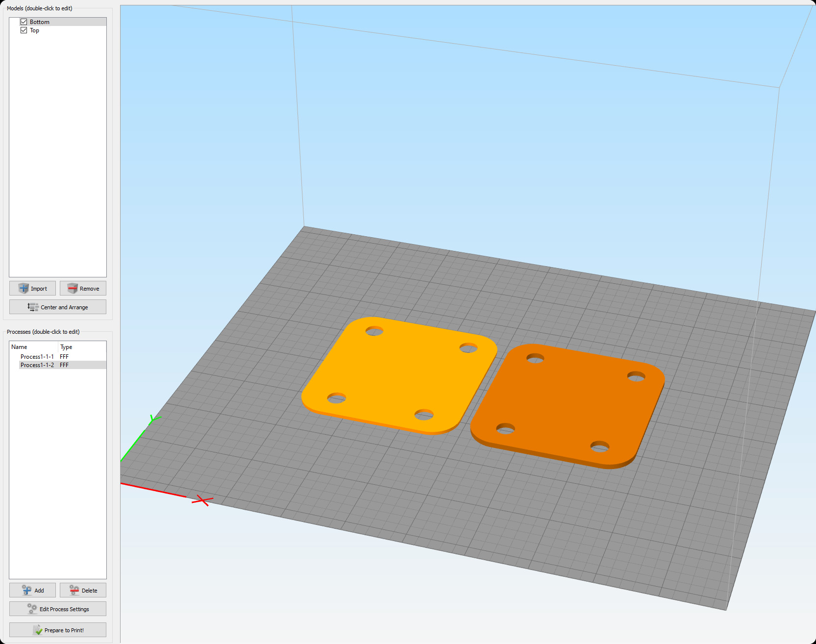The height and width of the screenshot is (644, 816).
Task: Add a new process
Action: click(x=32, y=590)
